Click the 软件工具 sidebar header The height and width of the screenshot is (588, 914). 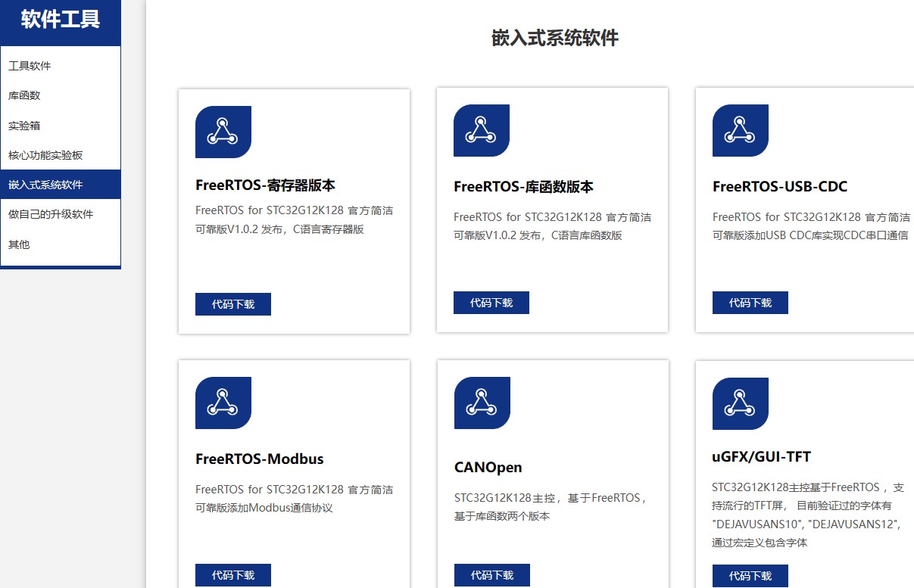click(61, 20)
